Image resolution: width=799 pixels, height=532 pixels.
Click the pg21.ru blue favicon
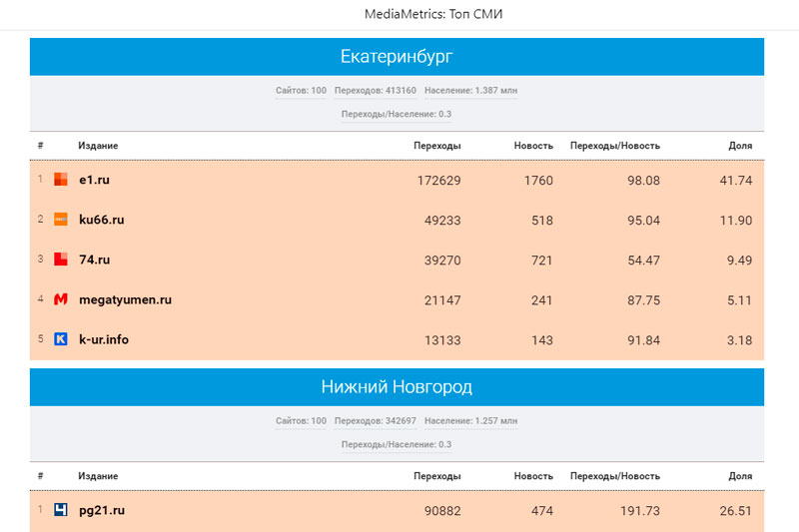click(60, 510)
